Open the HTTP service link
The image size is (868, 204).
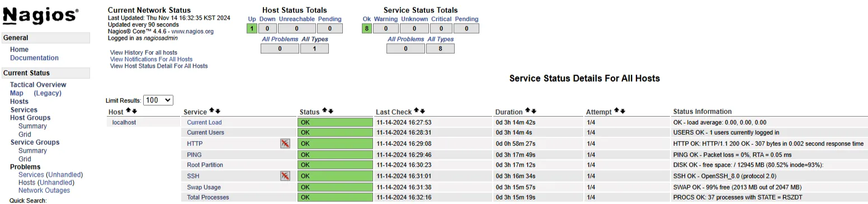tap(195, 144)
